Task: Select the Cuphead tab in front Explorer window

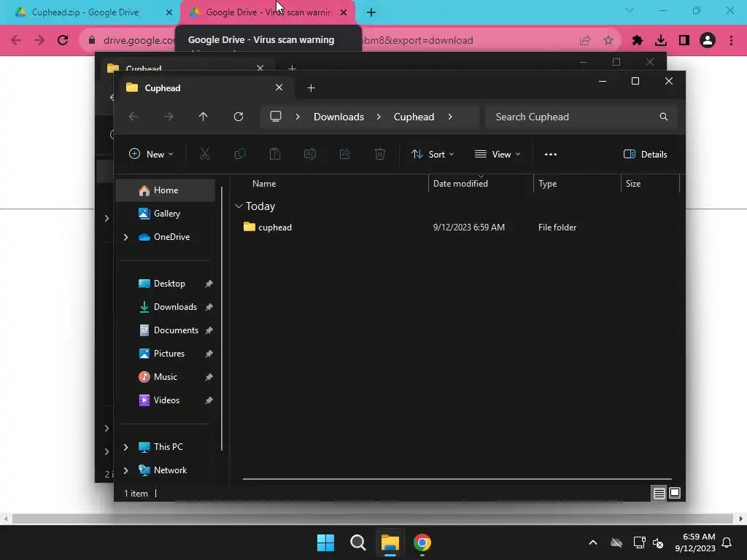Action: coord(205,87)
